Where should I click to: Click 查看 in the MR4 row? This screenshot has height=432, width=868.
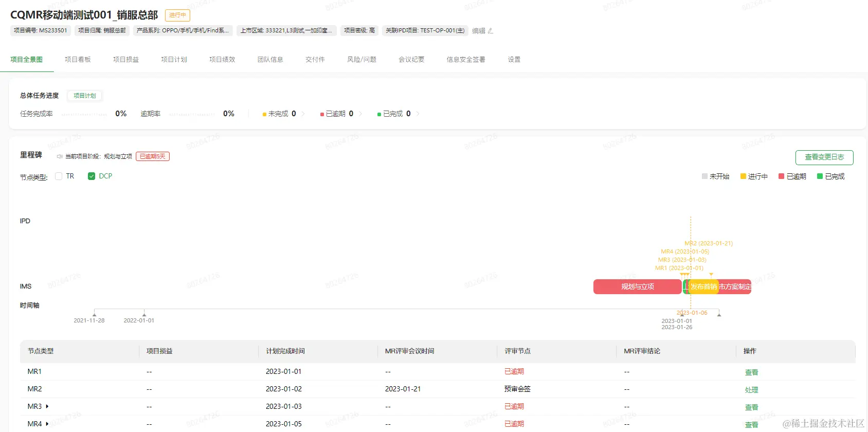751,425
